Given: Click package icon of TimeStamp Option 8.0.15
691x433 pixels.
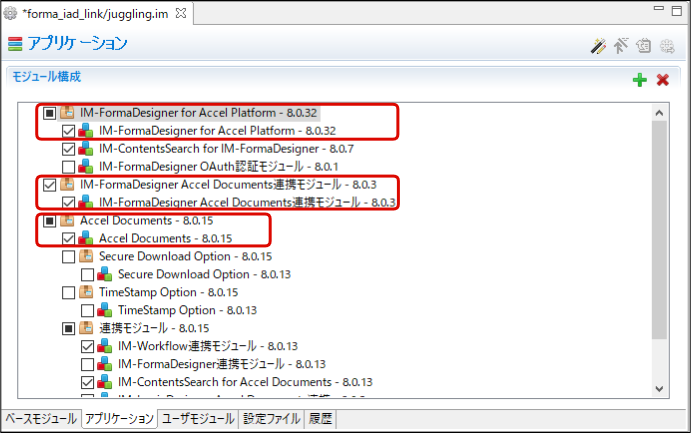Looking at the screenshot, I should [86, 292].
